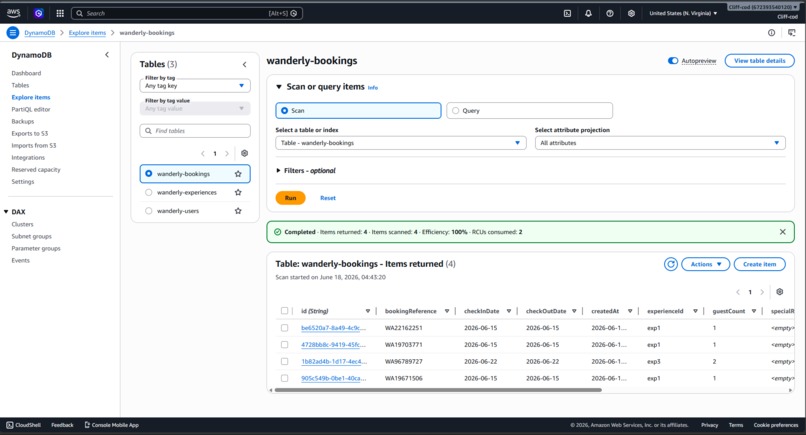Screen dimensions: 806x435
Task: Click the Create item button
Action: (x=759, y=264)
